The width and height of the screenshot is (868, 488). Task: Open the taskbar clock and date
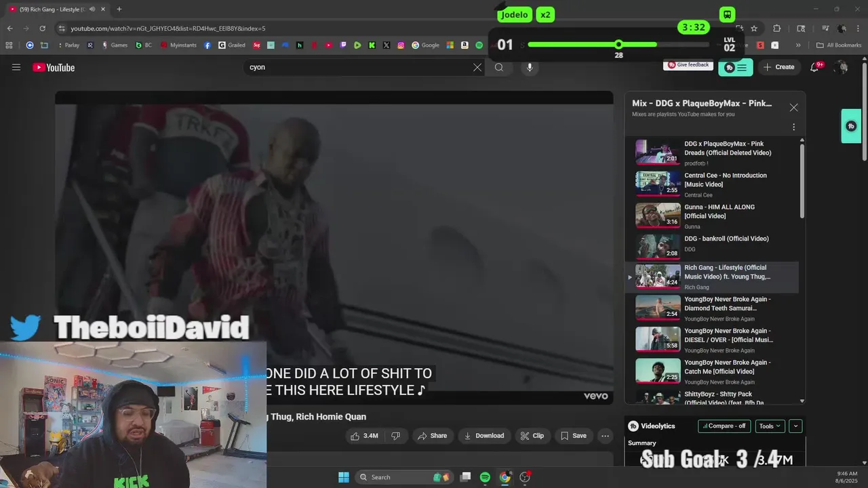pos(847,477)
